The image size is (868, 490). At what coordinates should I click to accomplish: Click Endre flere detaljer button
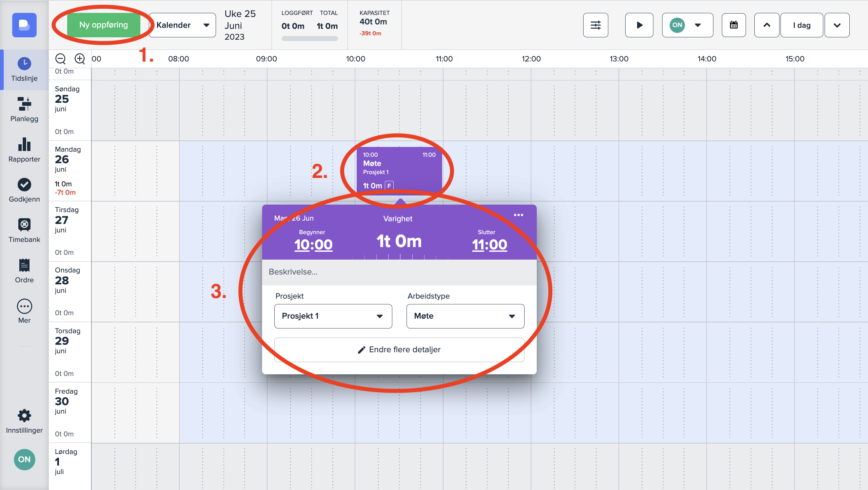point(399,350)
